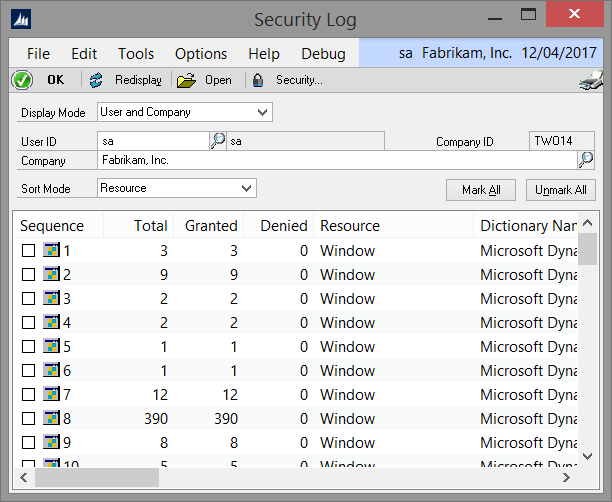Check the box for sequence 8
Viewport: 612px width, 502px height.
[x=28, y=418]
